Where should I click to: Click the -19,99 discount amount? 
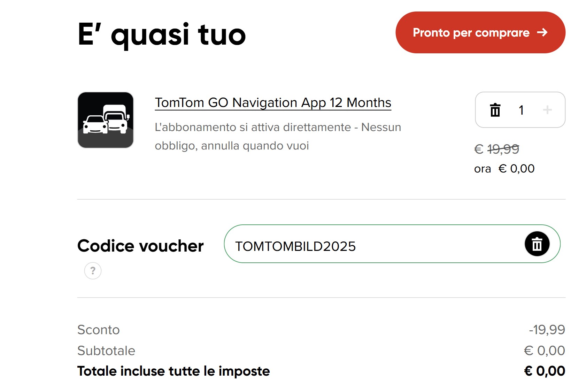(547, 330)
